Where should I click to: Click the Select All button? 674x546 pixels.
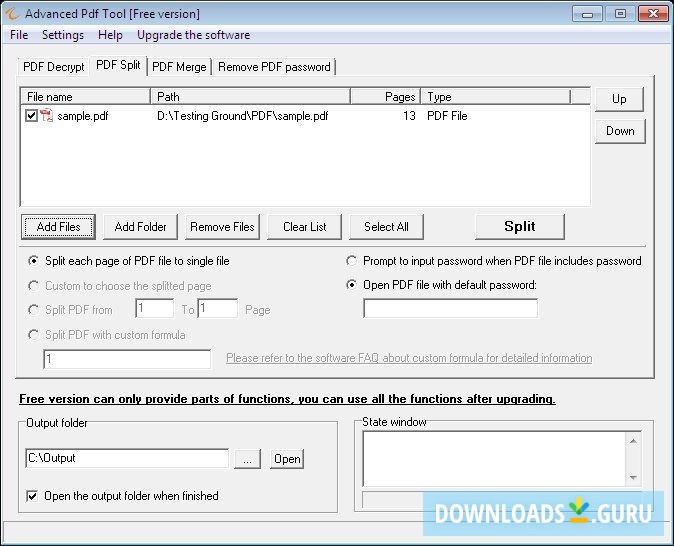point(386,227)
